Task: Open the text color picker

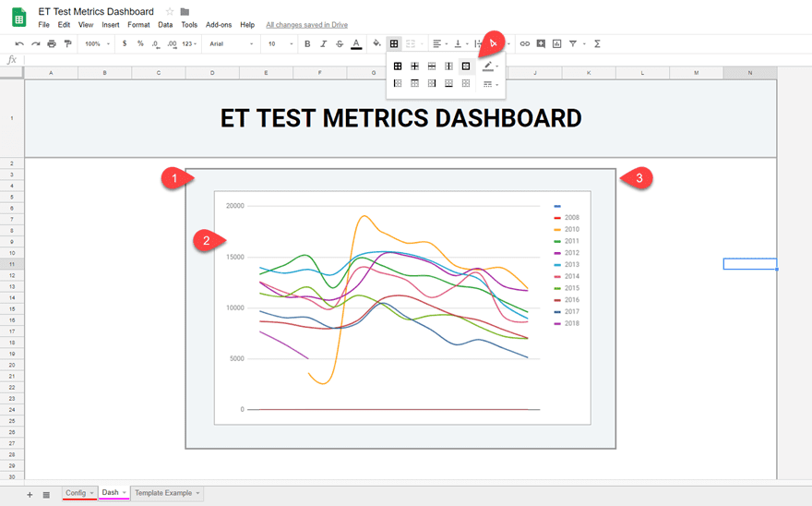Action: [356, 44]
